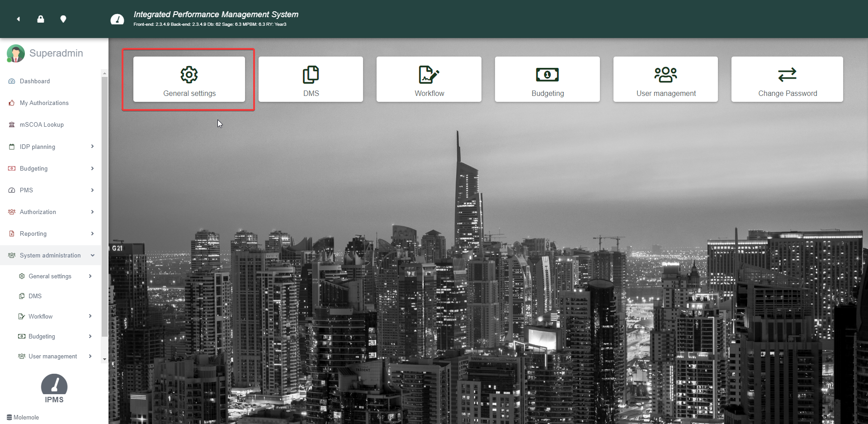Click the PMS gauge icon in sidebar

pos(12,191)
